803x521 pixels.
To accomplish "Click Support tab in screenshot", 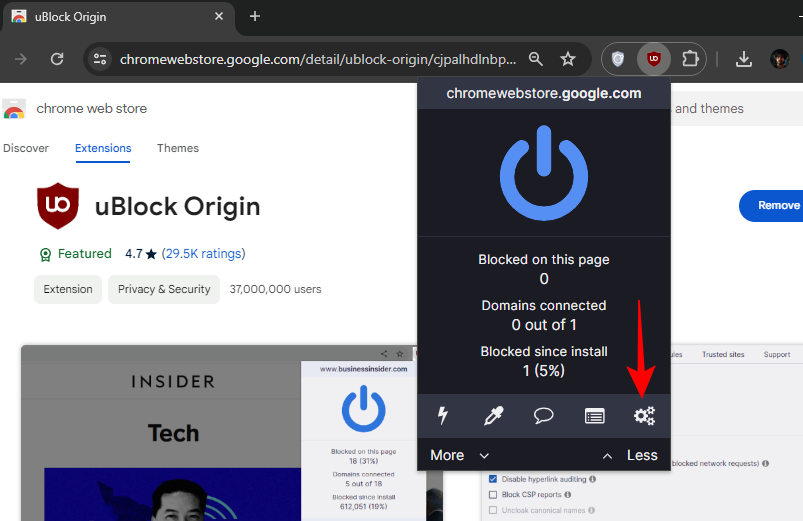I will (x=776, y=355).
